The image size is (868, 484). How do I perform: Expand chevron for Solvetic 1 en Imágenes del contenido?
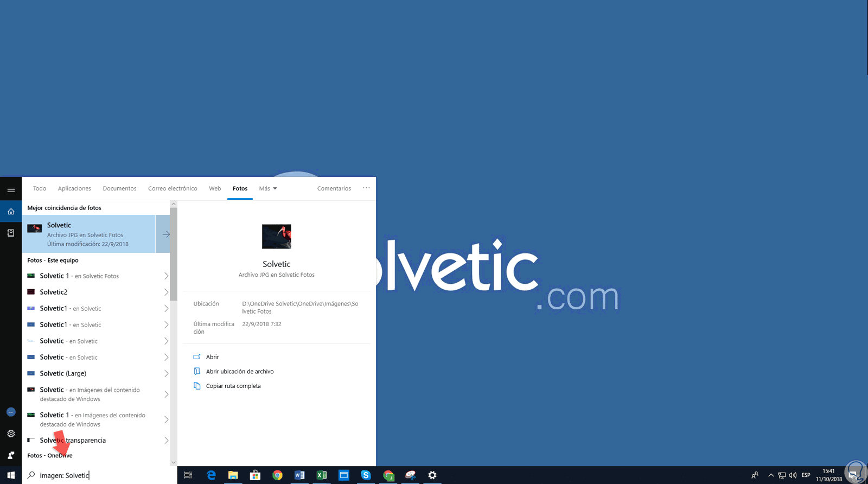pos(166,420)
